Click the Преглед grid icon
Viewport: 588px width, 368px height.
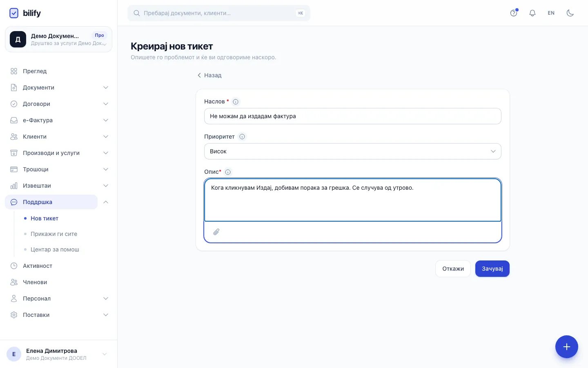coord(14,71)
